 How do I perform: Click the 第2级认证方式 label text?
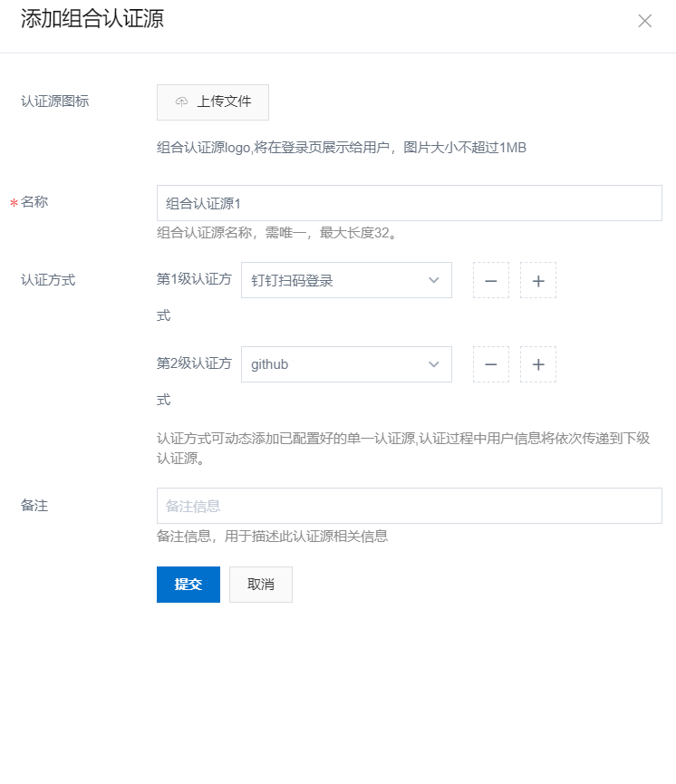(194, 363)
